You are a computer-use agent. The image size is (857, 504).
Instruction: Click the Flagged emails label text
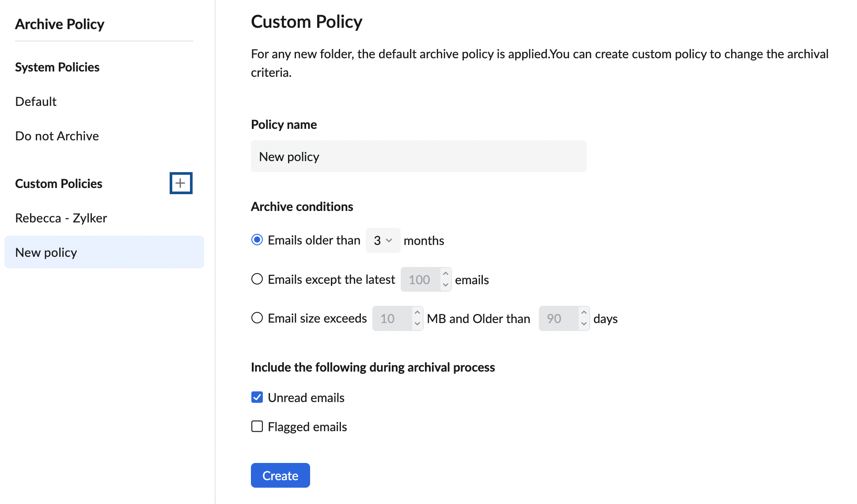pyautogui.click(x=307, y=427)
